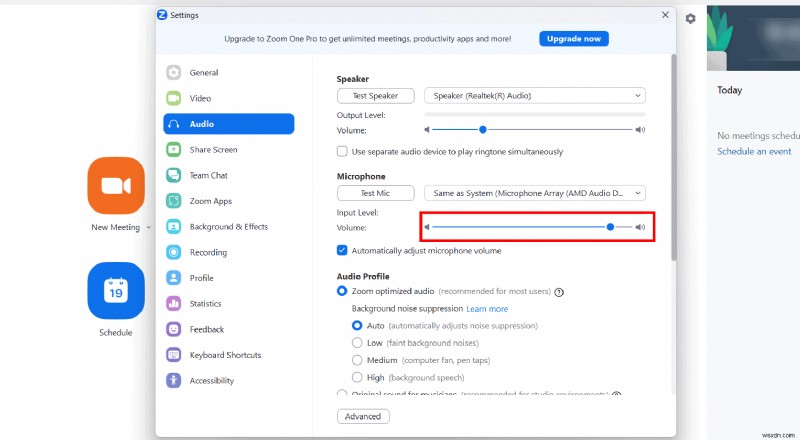Image resolution: width=800 pixels, height=440 pixels.
Task: Click the Zoom Apps sidebar icon
Action: [x=173, y=201]
